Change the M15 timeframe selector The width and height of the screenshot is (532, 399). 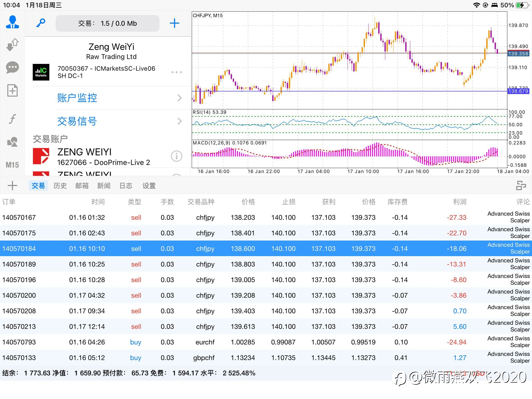(x=12, y=165)
